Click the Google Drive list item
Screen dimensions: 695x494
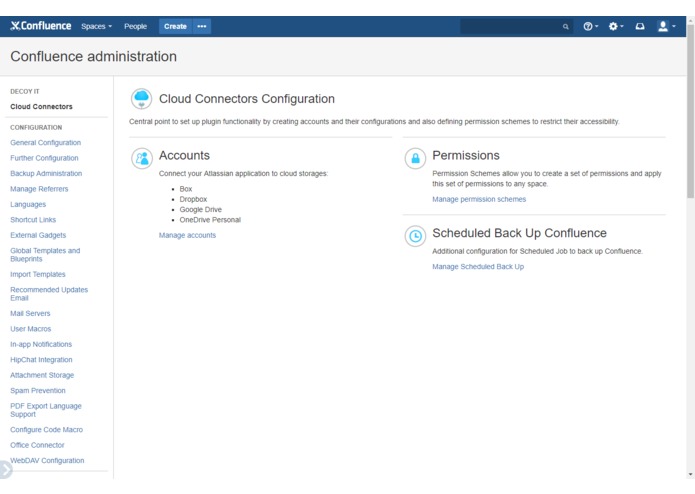point(200,209)
